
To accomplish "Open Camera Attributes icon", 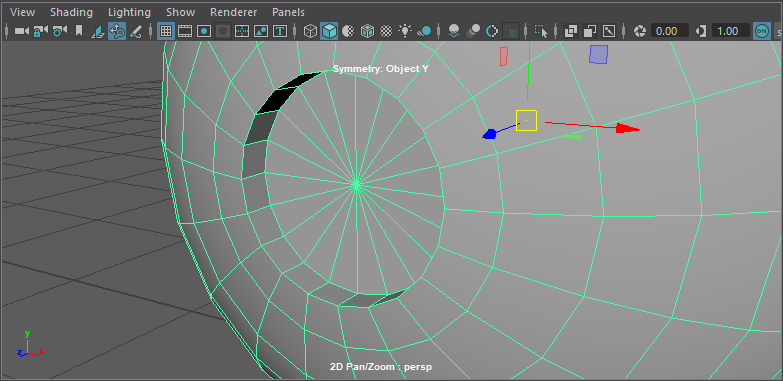I will pyautogui.click(x=59, y=31).
